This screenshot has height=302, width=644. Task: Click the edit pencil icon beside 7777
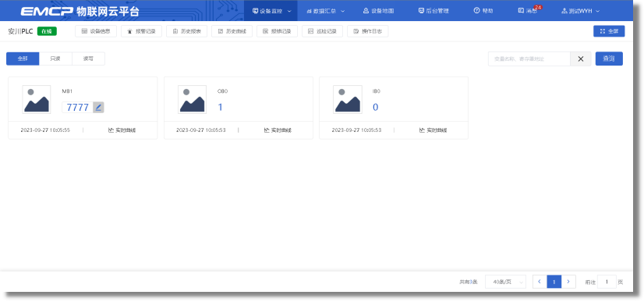coord(98,108)
